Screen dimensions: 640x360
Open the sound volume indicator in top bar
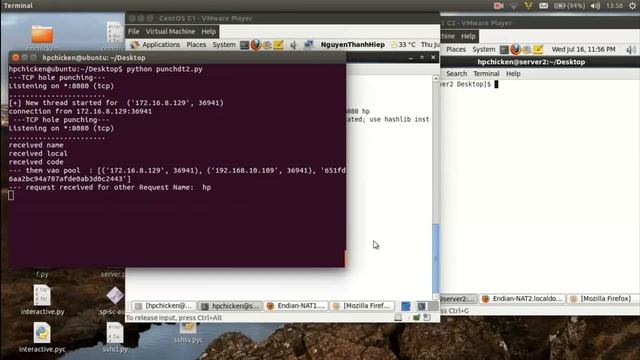[596, 6]
